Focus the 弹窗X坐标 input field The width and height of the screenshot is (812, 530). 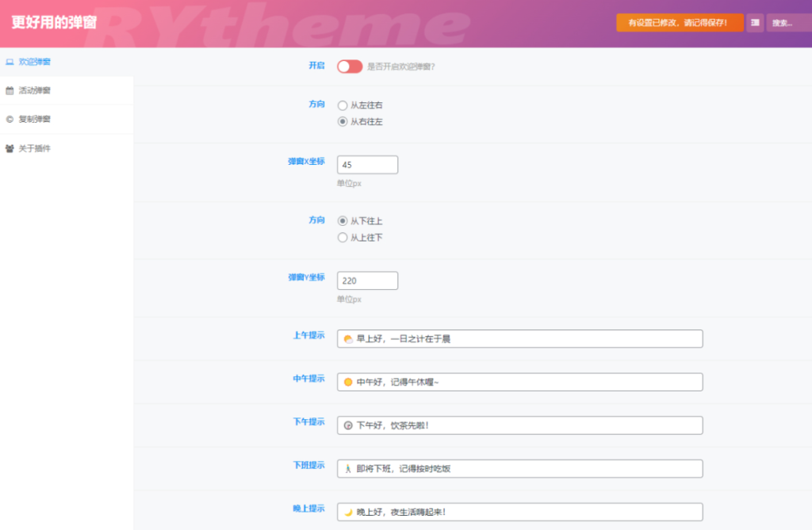[367, 165]
